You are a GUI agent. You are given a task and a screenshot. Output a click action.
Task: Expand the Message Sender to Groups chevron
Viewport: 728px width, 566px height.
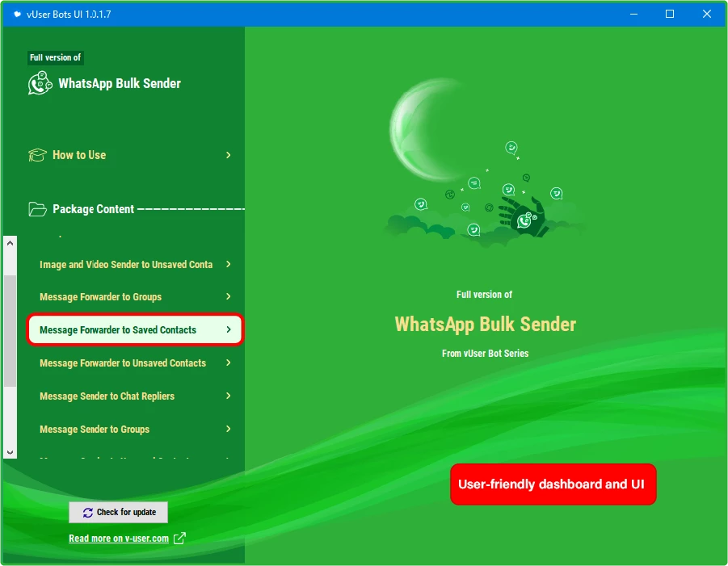click(x=229, y=429)
